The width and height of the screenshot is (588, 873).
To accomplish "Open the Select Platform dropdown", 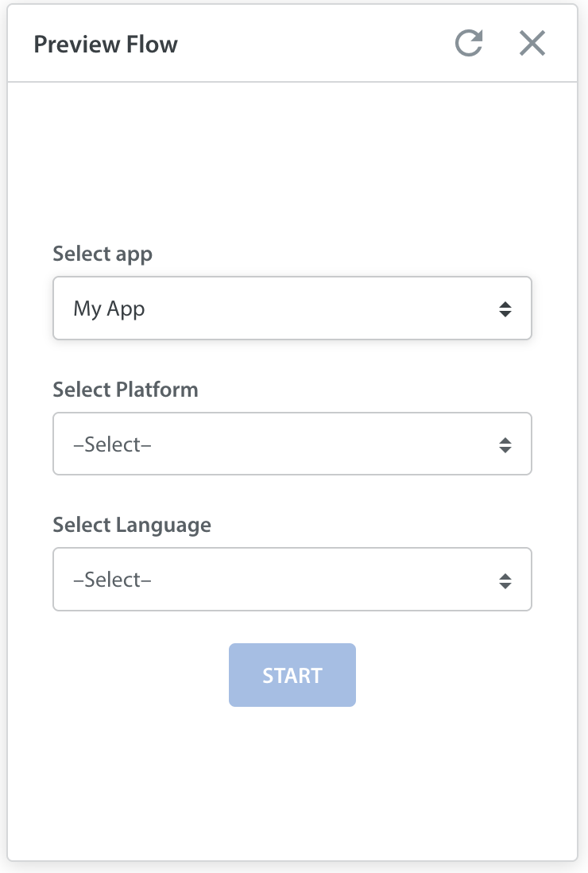I will click(x=292, y=444).
